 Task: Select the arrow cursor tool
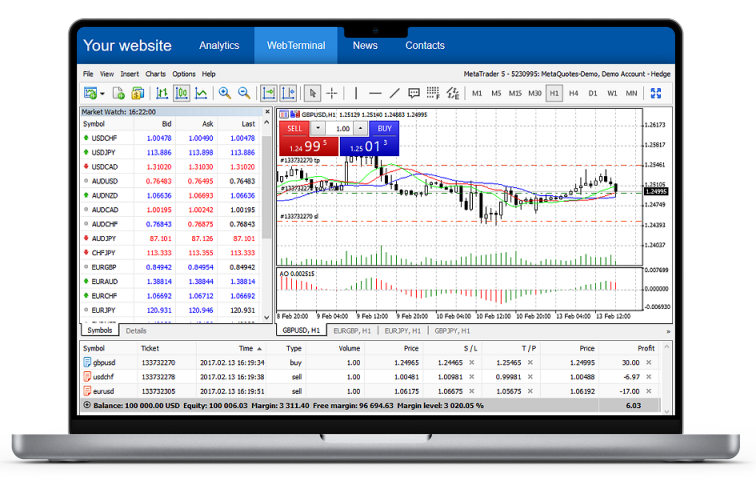[x=312, y=93]
